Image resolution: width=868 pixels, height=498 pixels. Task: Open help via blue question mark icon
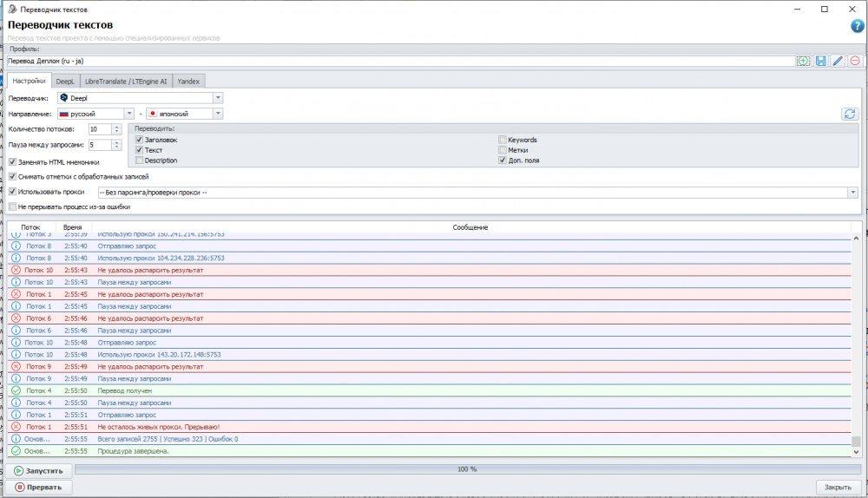tap(858, 26)
